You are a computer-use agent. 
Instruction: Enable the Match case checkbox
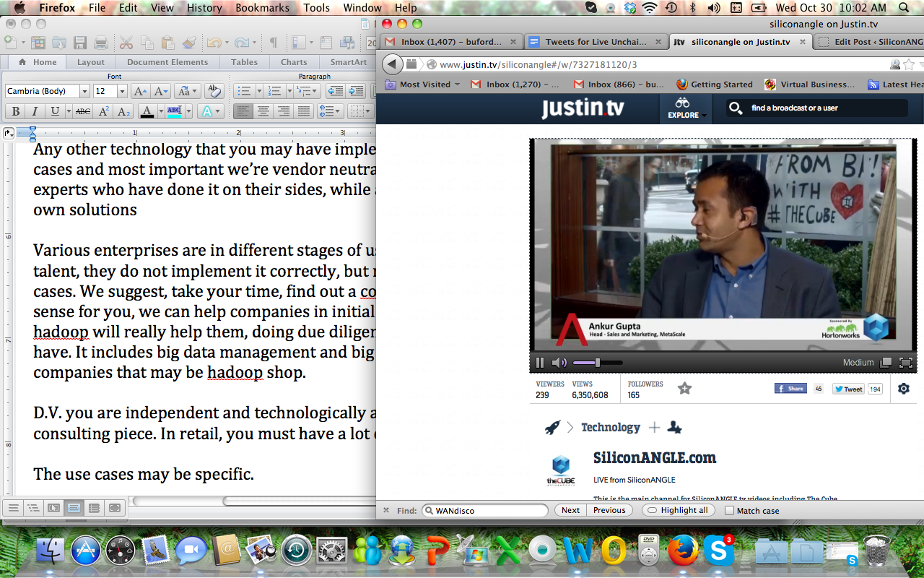pyautogui.click(x=729, y=511)
